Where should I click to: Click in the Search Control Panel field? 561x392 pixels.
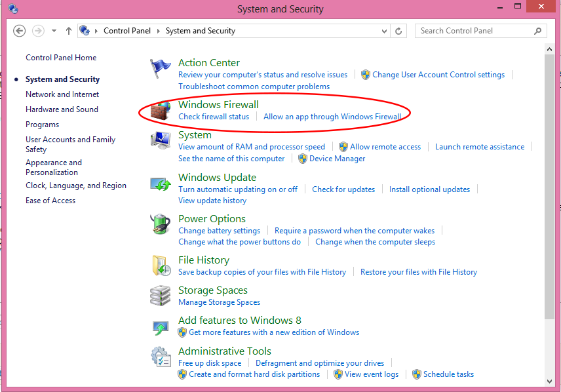click(x=481, y=31)
